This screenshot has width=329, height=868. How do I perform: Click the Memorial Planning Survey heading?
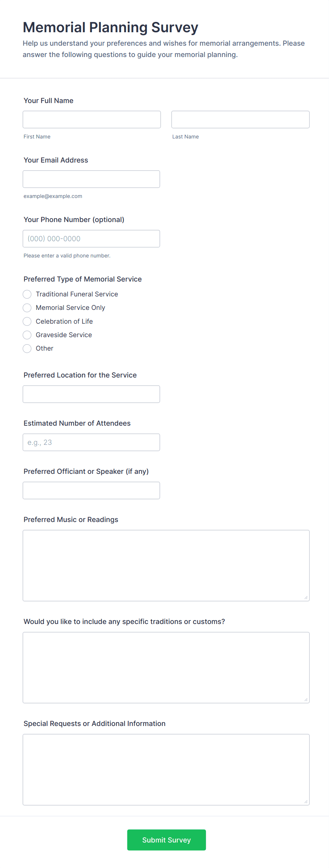110,27
